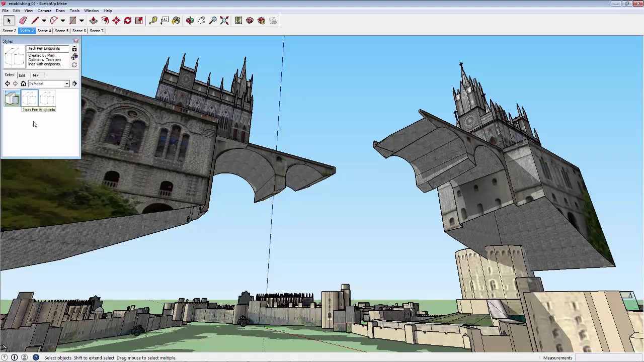The width and height of the screenshot is (644, 362).
Task: Switch to the Scene 4 tab
Action: (x=44, y=31)
